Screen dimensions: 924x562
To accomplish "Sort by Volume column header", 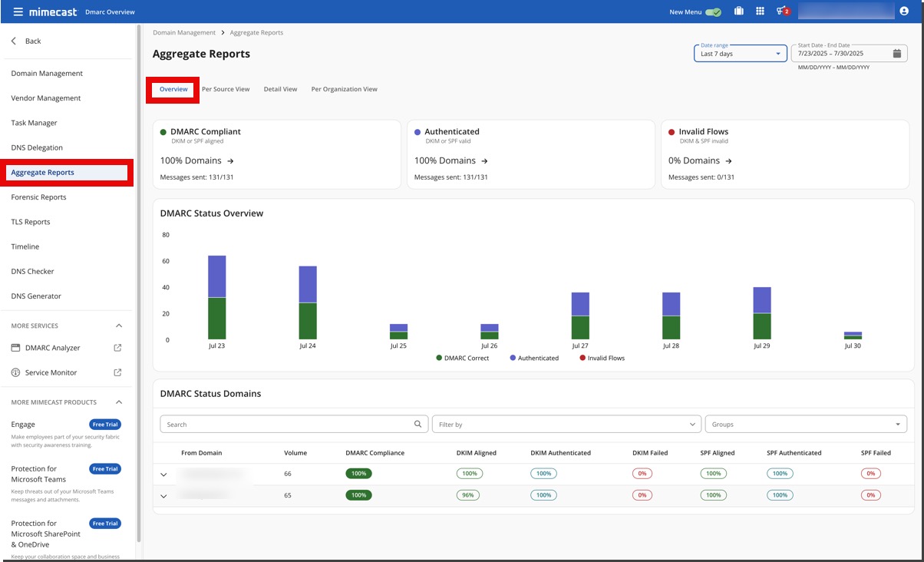I will click(295, 453).
